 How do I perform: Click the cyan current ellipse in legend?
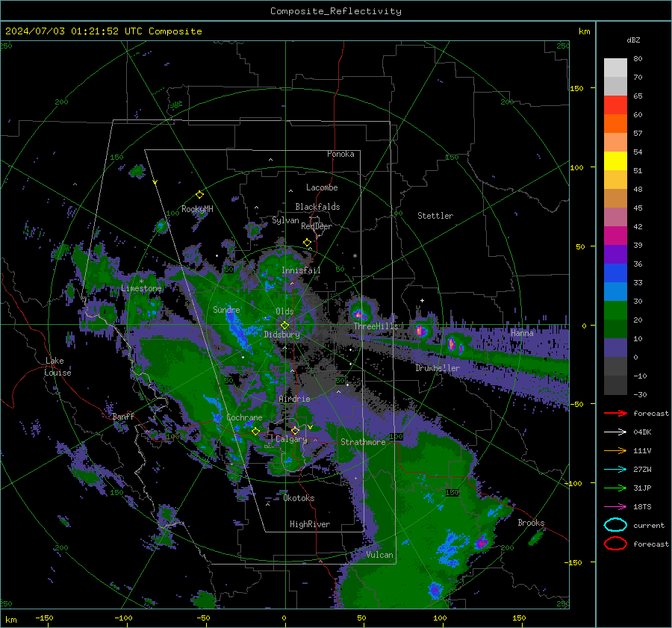click(x=615, y=525)
